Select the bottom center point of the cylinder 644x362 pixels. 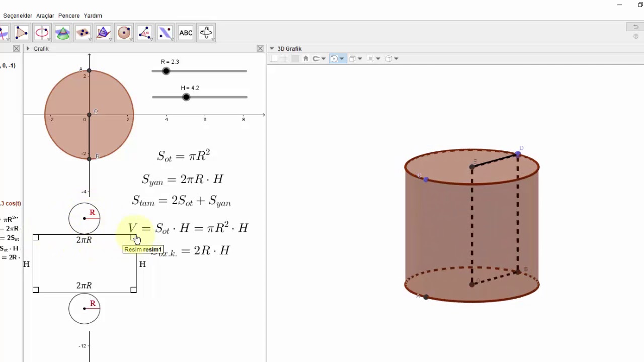[x=472, y=285]
